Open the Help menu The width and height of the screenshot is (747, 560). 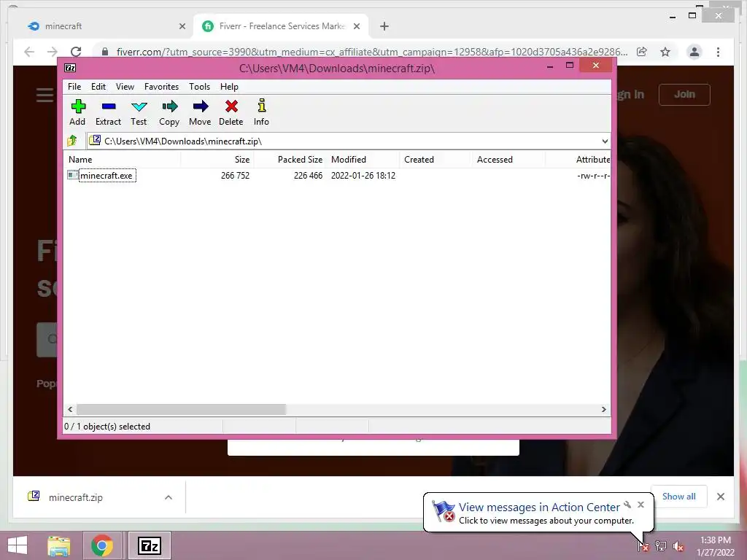pos(229,87)
